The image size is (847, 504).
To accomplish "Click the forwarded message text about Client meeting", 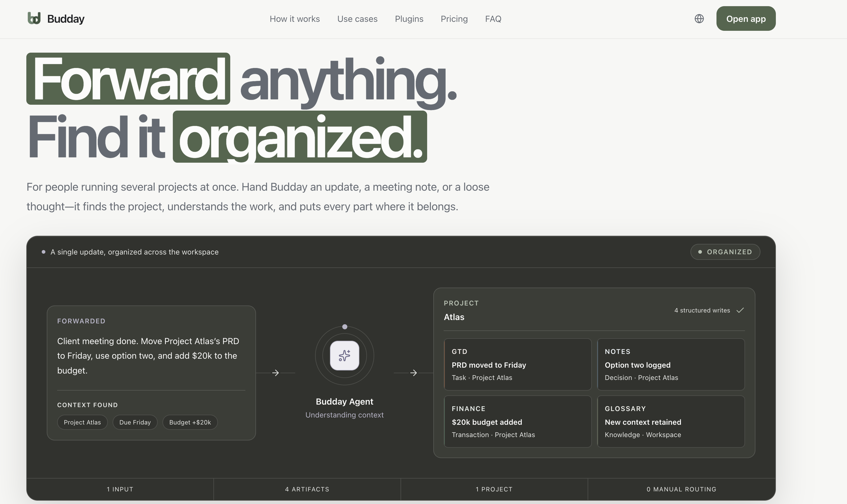I will (x=148, y=356).
